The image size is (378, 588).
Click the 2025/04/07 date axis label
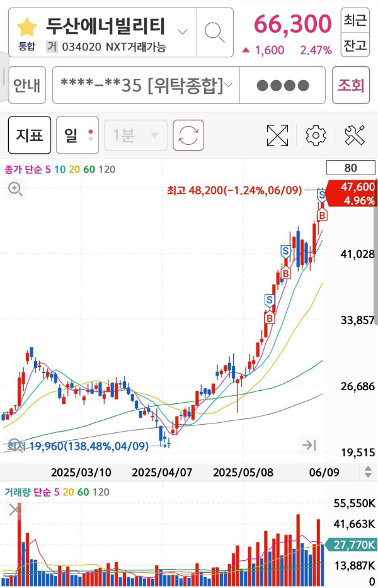162,472
